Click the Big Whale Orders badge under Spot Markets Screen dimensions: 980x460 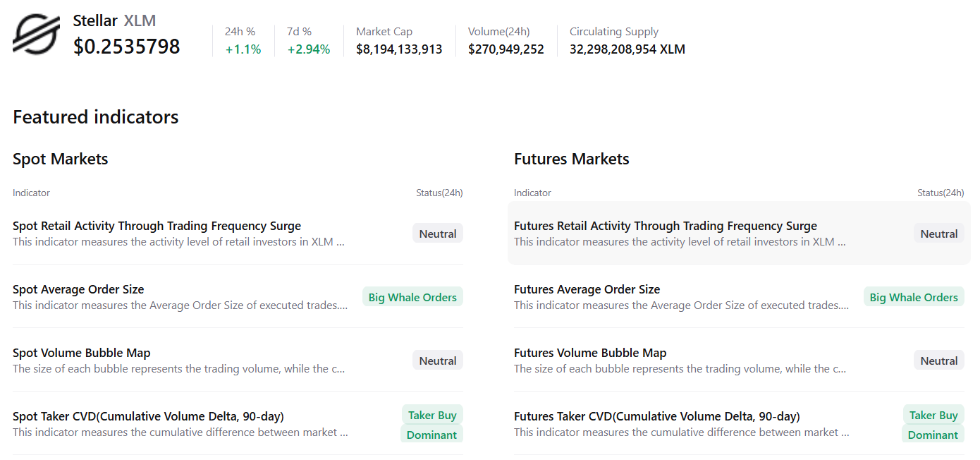[412, 296]
